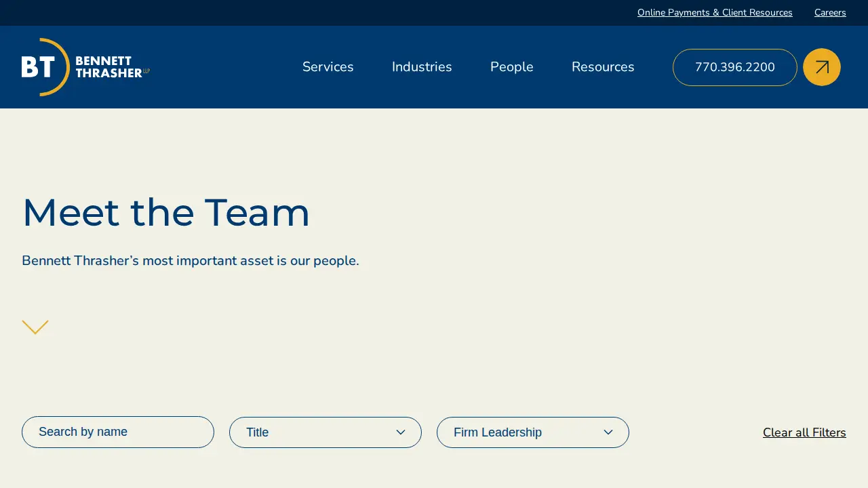Focus the Search by name field
868x488 pixels.
click(118, 432)
